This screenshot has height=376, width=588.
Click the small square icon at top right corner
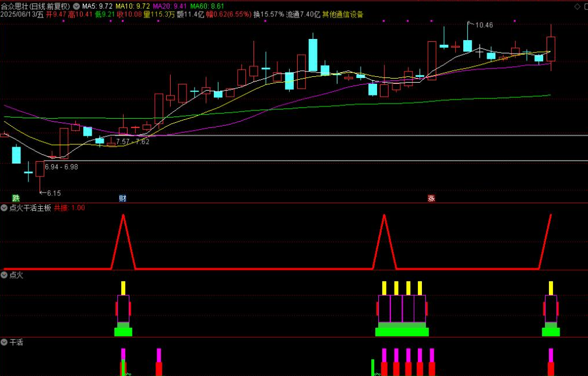(x=585, y=6)
